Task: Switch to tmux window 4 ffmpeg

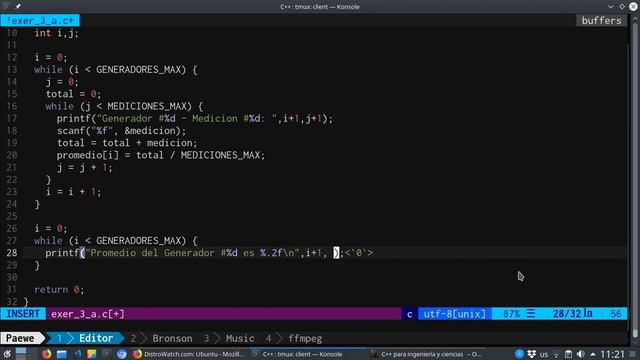Action: pos(294,338)
